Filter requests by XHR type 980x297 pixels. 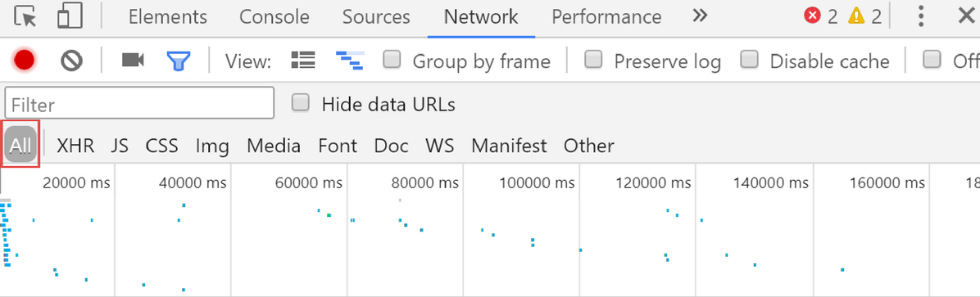(x=75, y=146)
